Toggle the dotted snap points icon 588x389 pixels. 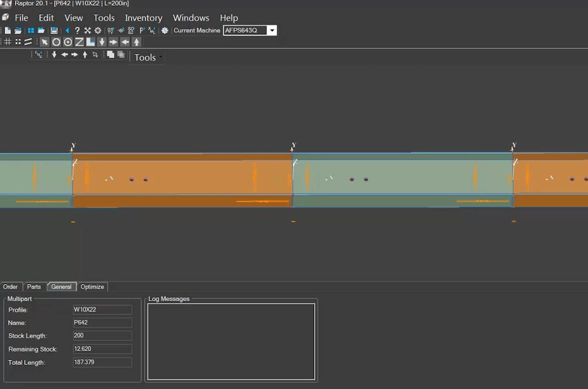pos(18,42)
